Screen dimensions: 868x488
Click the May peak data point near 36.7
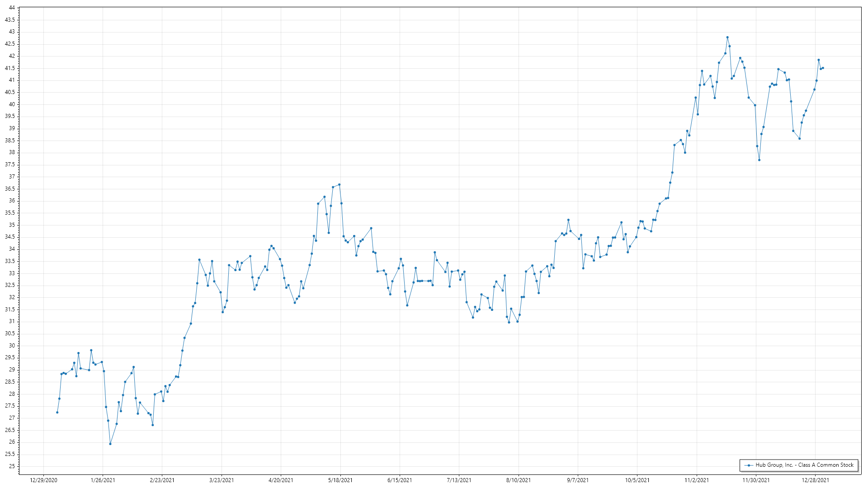[x=339, y=184]
